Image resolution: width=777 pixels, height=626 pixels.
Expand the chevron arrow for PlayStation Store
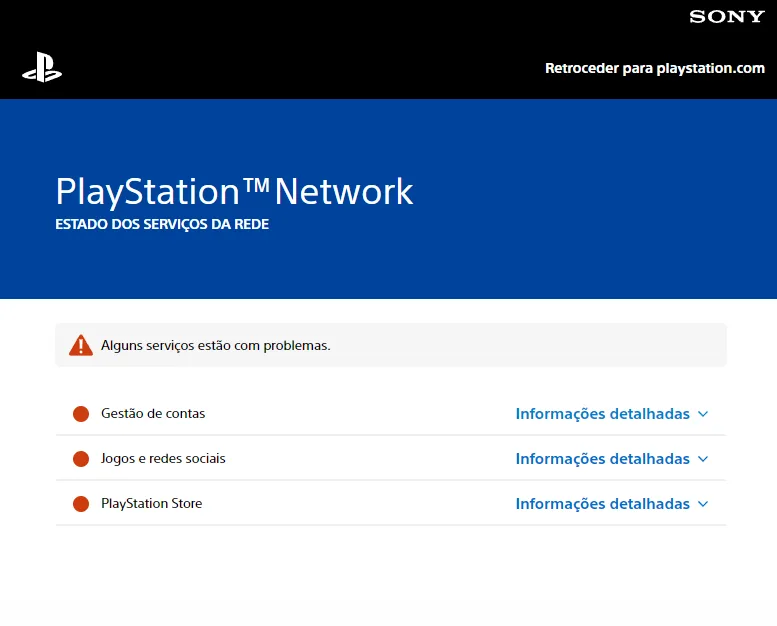click(703, 504)
